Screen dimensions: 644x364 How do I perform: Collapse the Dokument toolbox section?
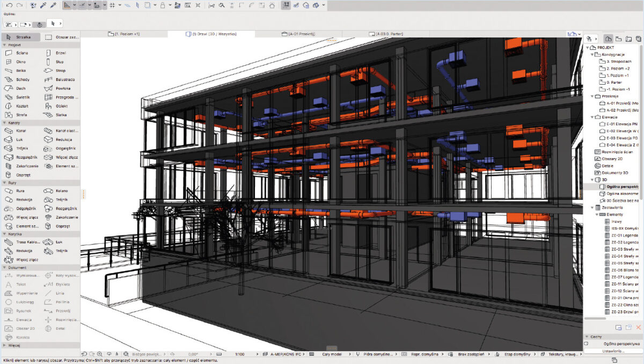click(4, 268)
